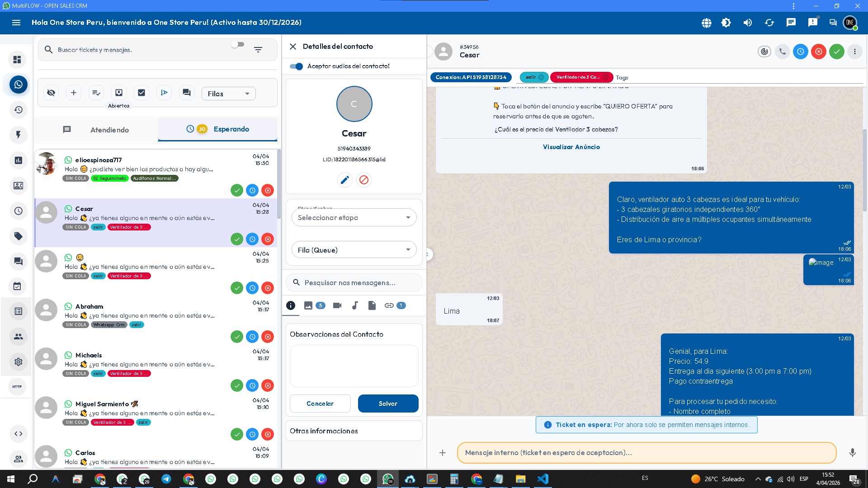This screenshot has width=868, height=488.
Task: Accept Cesar's ticket with green check
Action: coord(237,239)
